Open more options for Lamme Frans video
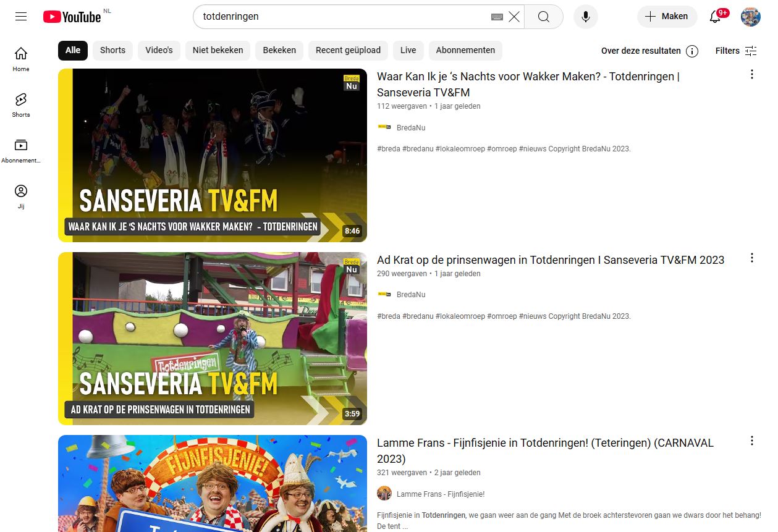 click(752, 441)
